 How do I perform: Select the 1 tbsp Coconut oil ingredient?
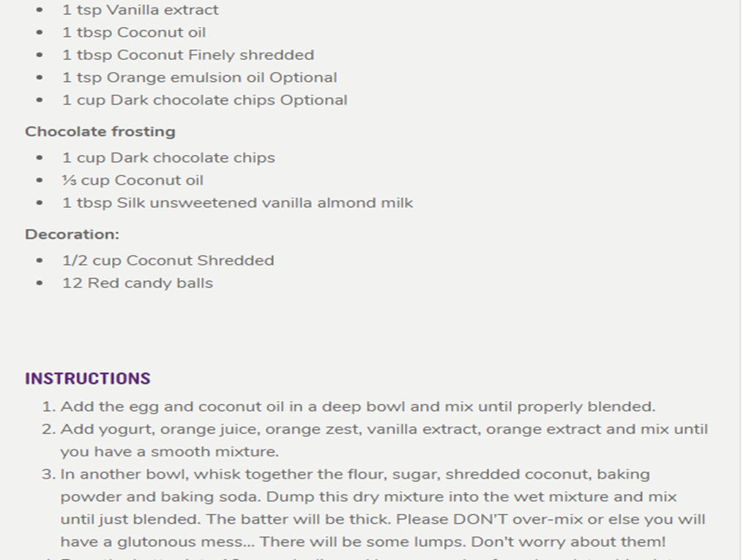coord(134,32)
